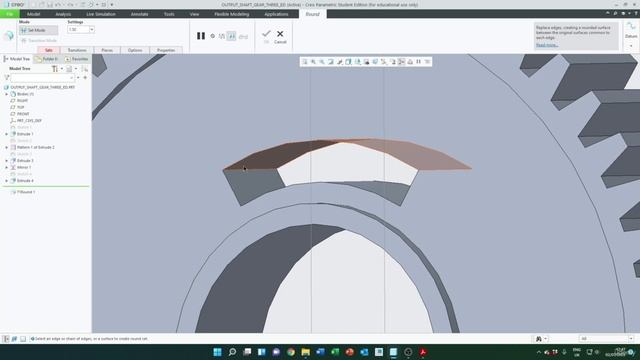Viewport: 640px width, 360px height.
Task: Enable Set Mode in the Round dashboard
Action: click(38, 30)
